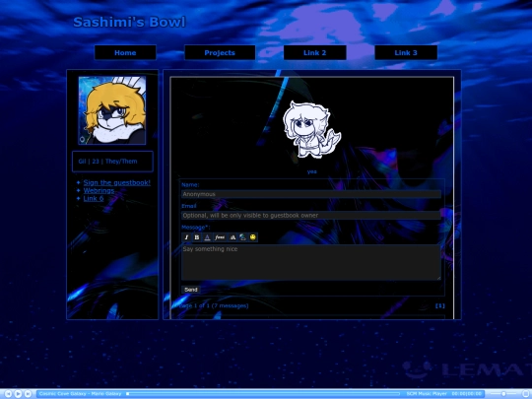Follow the Sign the guestbook! link
This screenshot has height=399, width=532.
116,183
